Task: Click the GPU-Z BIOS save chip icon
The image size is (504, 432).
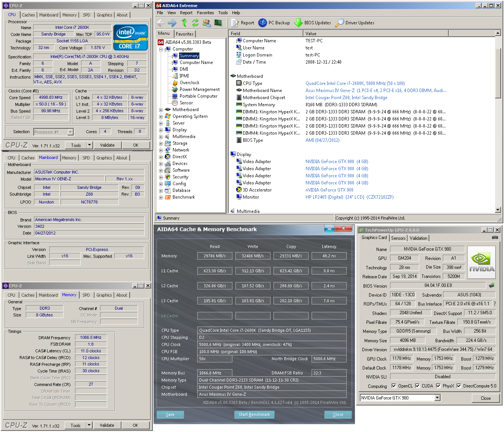Action: 492,285
